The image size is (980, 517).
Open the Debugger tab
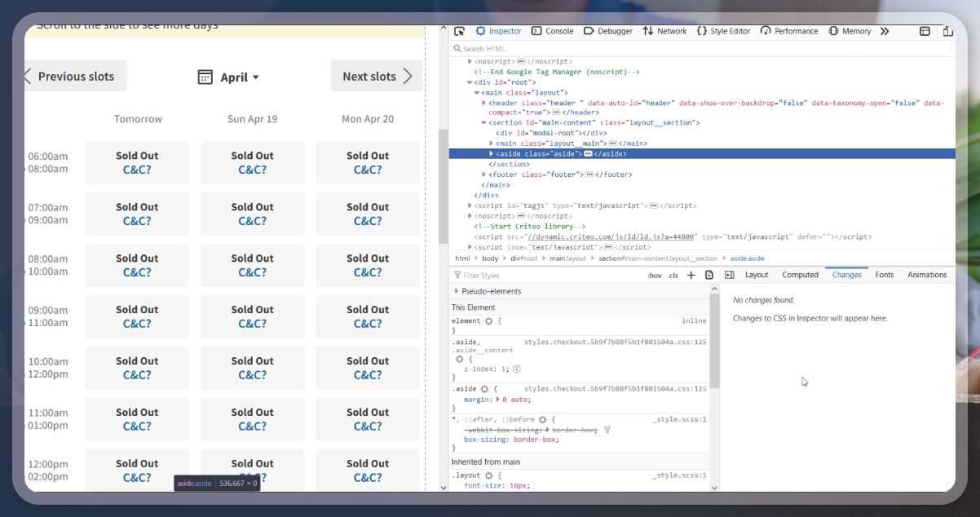click(608, 31)
